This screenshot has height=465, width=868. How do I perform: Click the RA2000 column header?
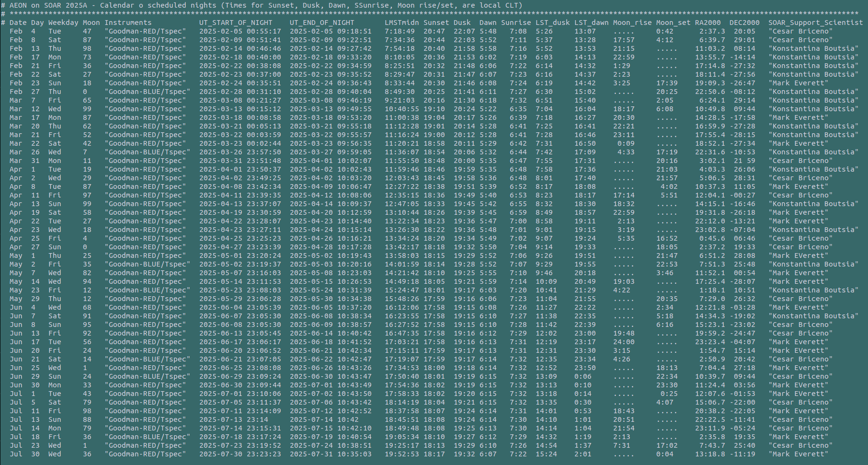point(708,23)
